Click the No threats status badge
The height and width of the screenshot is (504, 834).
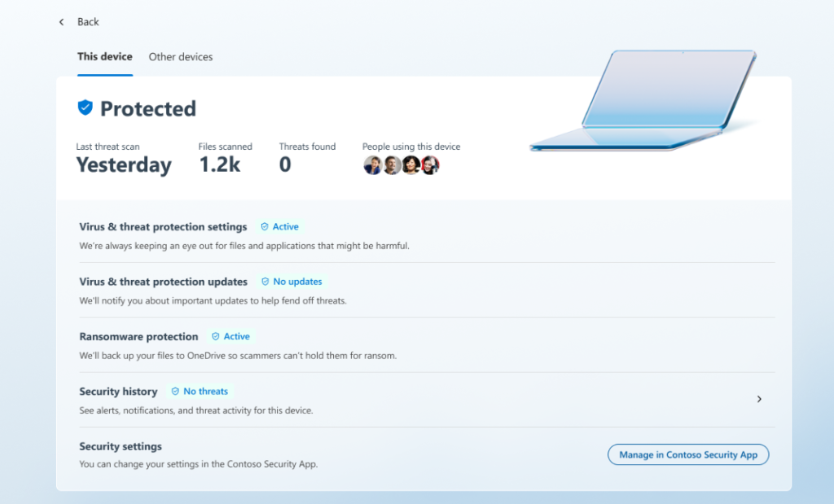pyautogui.click(x=200, y=392)
